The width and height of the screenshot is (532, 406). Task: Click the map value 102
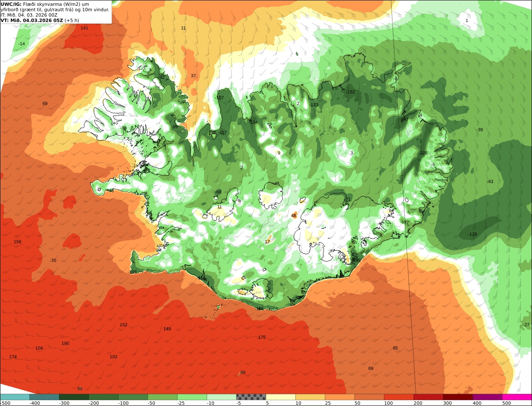pyautogui.click(x=113, y=357)
